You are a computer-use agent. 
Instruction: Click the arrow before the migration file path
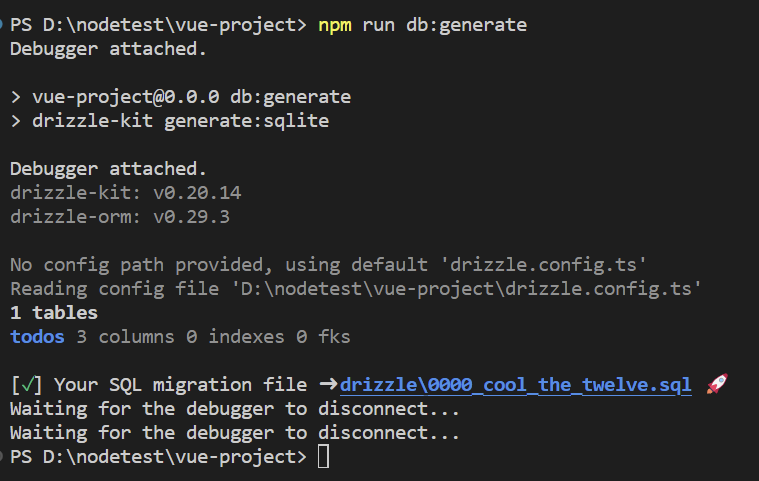point(328,385)
